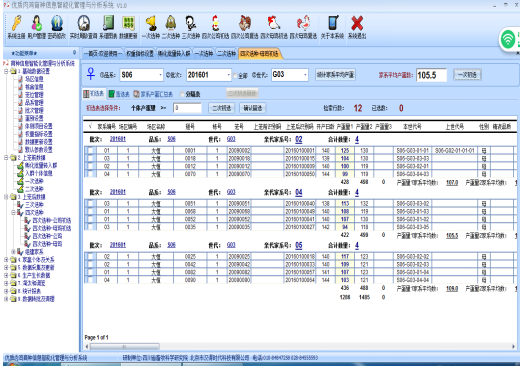
Task: Open 二次选种 chick icon in toolbar
Action: tap(171, 24)
